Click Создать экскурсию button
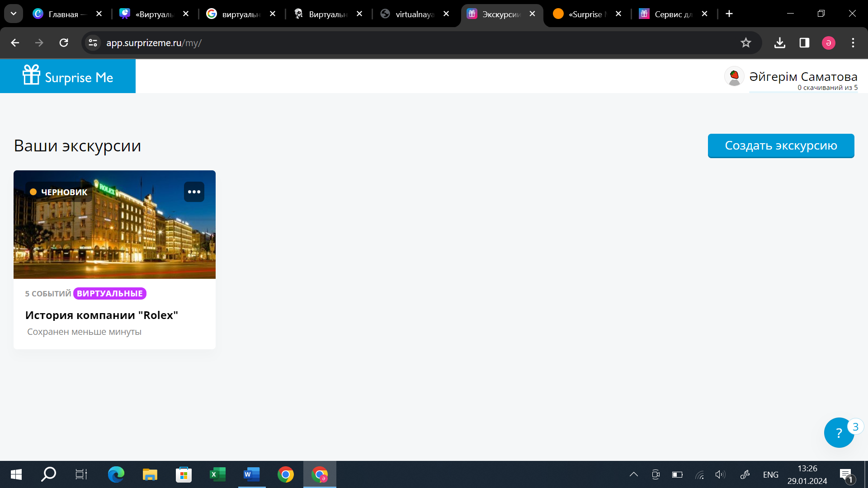This screenshot has width=868, height=488. point(781,145)
